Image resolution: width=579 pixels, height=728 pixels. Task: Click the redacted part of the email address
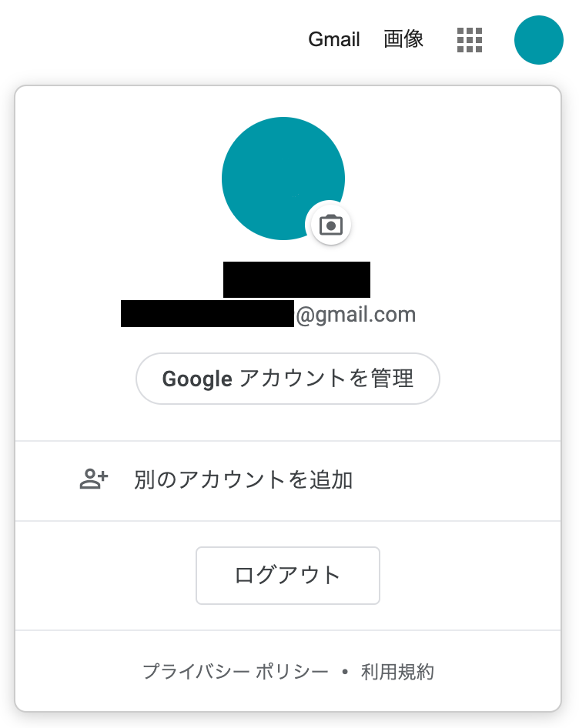point(207,314)
